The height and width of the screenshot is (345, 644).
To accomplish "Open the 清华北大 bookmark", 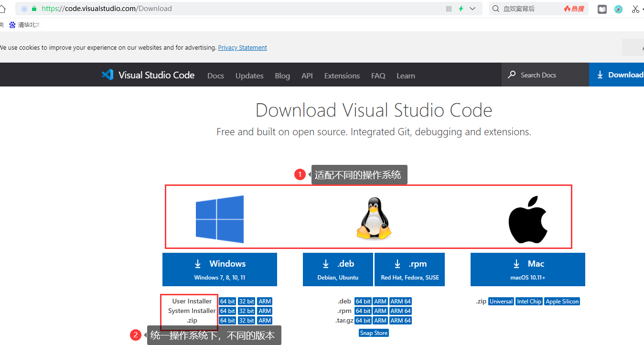I will tap(24, 25).
